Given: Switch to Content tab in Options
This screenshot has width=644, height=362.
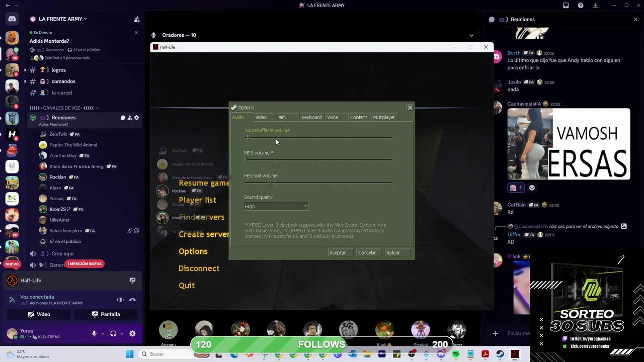Looking at the screenshot, I should pyautogui.click(x=359, y=117).
